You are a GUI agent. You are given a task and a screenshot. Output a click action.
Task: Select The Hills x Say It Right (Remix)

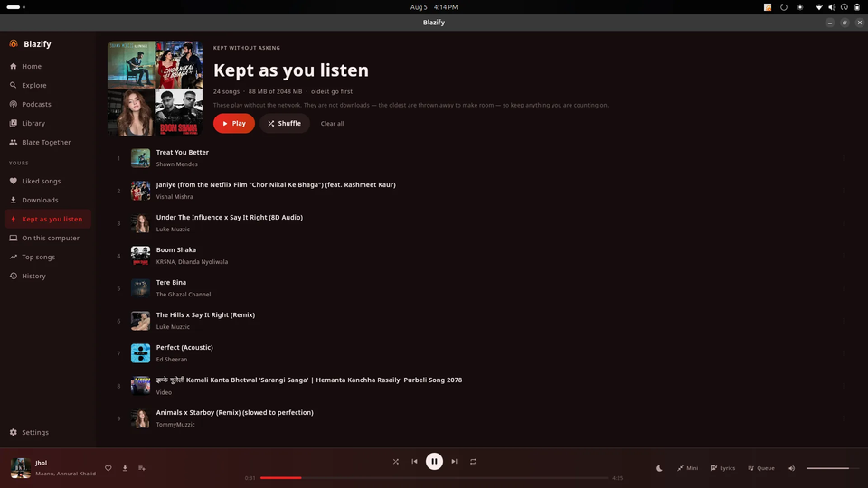(479, 321)
